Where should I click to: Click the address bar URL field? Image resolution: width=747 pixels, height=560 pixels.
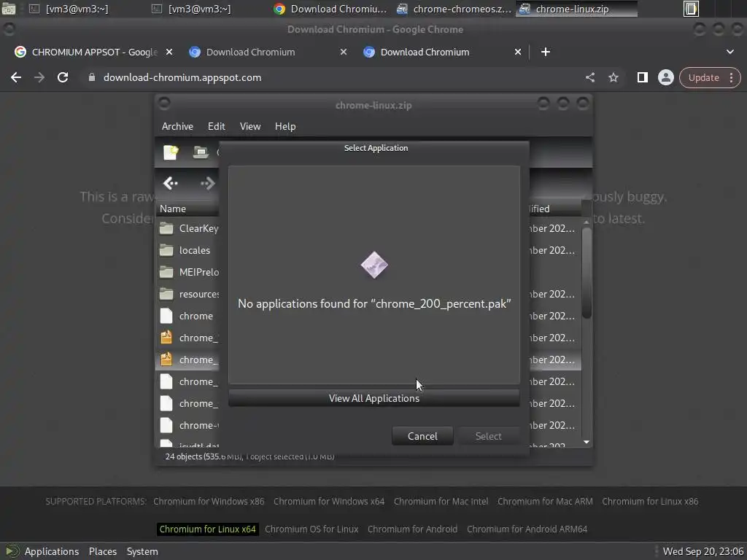pos(333,77)
